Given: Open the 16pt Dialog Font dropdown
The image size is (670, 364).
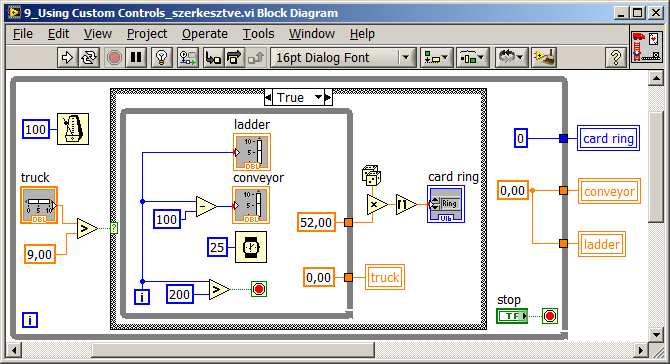Looking at the screenshot, I should tap(343, 57).
